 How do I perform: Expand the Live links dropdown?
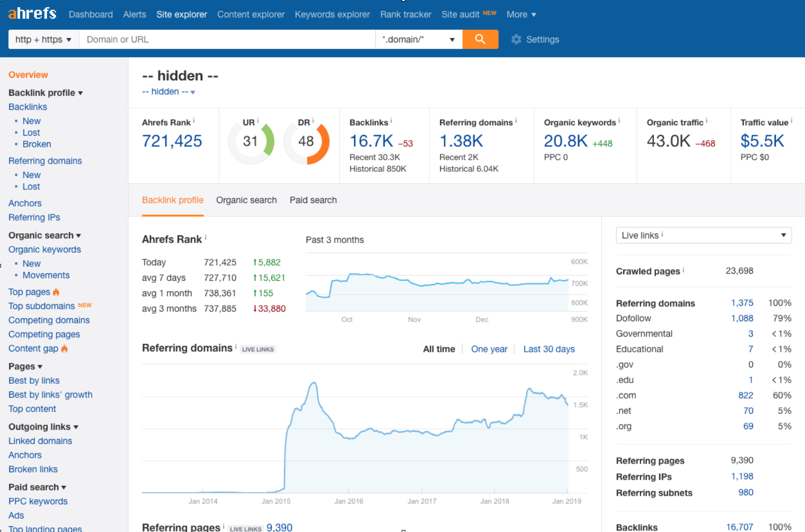click(703, 235)
